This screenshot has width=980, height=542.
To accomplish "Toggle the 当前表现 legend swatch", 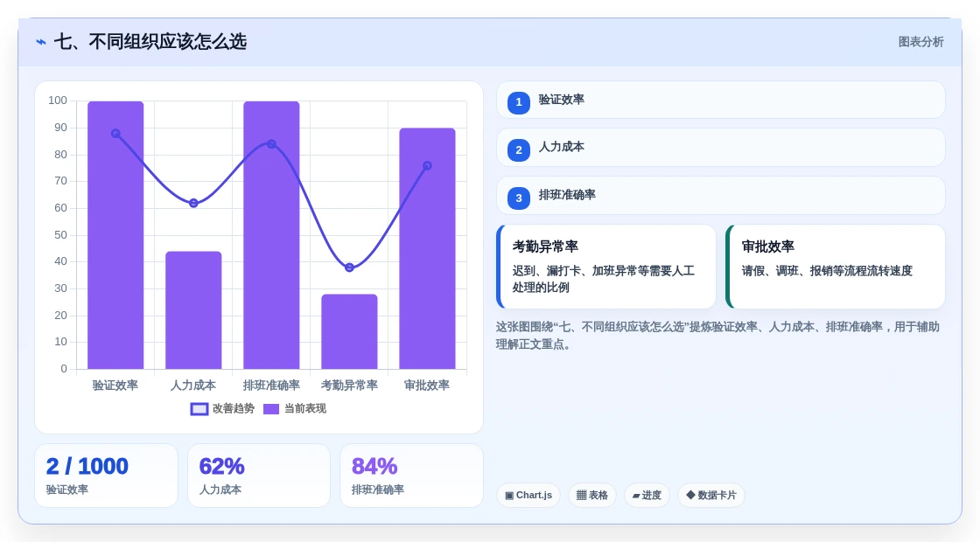I will point(271,409).
